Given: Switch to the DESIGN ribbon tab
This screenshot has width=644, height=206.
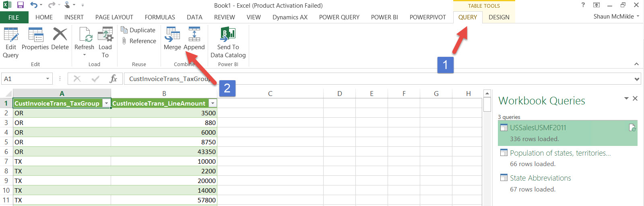Looking at the screenshot, I should pyautogui.click(x=499, y=17).
